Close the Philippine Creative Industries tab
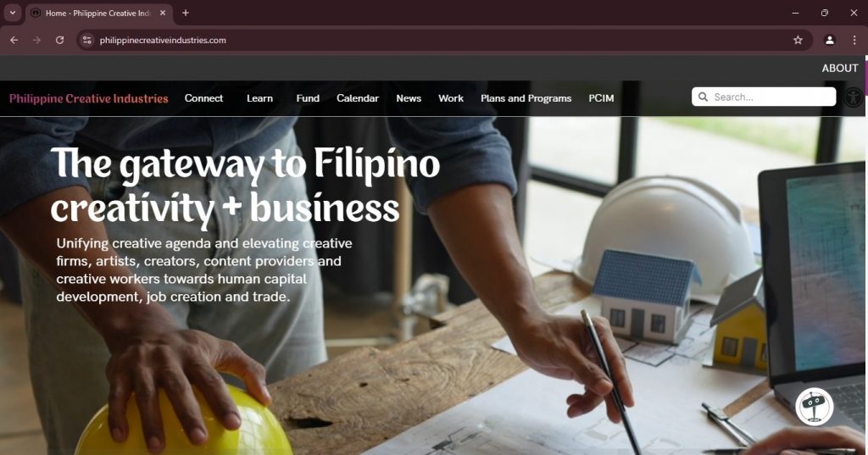This screenshot has height=455, width=868. pos(163,13)
